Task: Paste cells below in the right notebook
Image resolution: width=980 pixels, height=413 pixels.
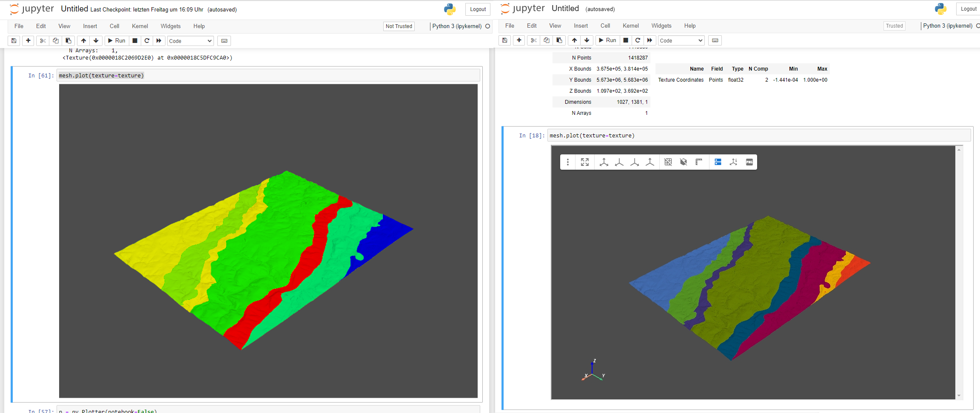Action: pyautogui.click(x=559, y=40)
